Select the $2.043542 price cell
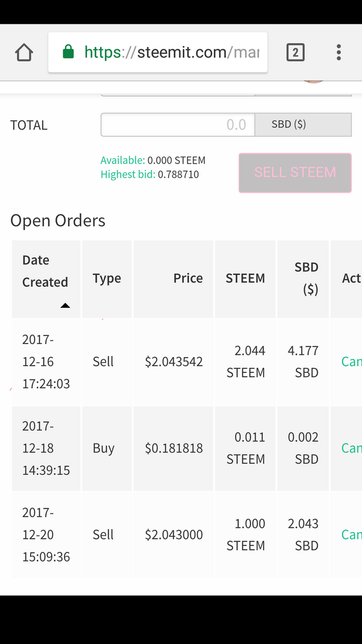 (x=174, y=362)
